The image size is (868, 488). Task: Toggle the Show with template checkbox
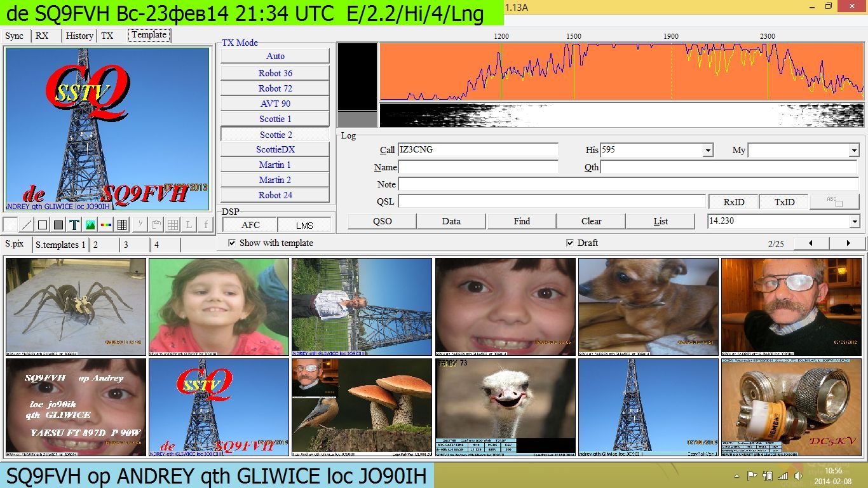(x=232, y=243)
